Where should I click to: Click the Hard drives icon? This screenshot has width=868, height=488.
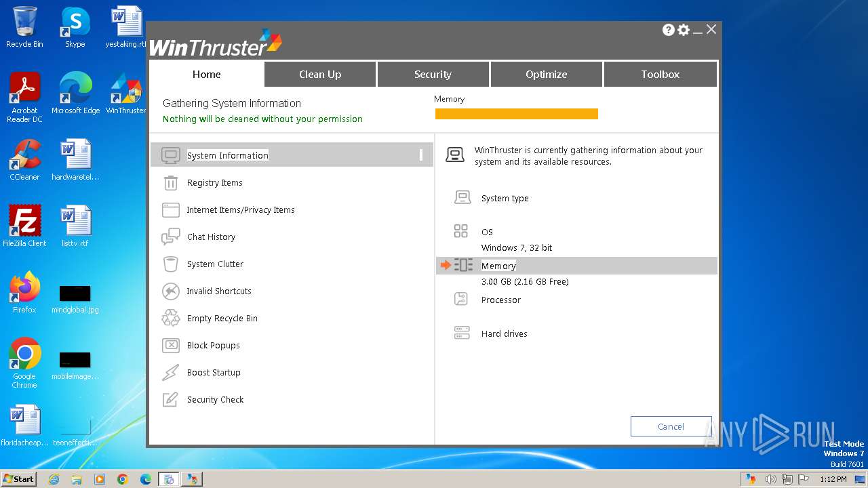tap(462, 333)
